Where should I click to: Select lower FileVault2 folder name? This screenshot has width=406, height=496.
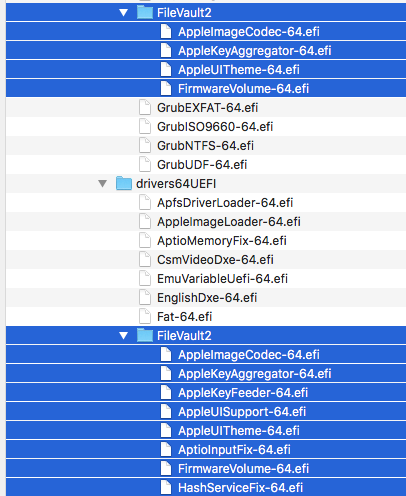pyautogui.click(x=184, y=336)
